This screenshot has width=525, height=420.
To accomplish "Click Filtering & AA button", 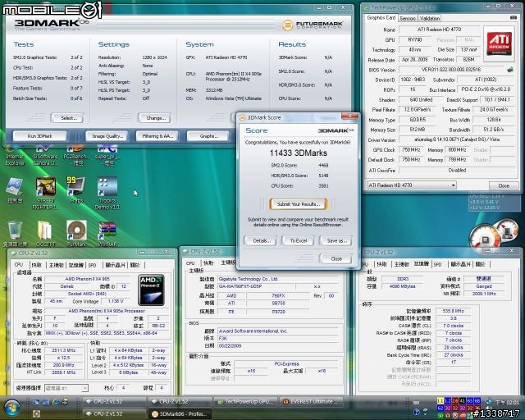I will (157, 136).
